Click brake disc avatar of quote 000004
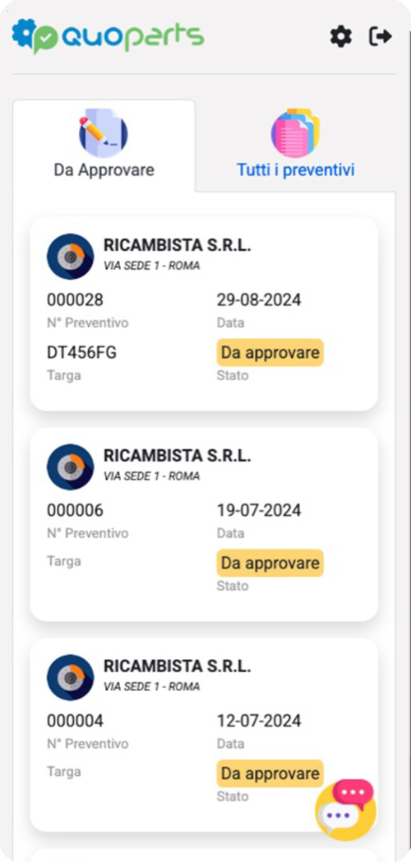 [70, 677]
